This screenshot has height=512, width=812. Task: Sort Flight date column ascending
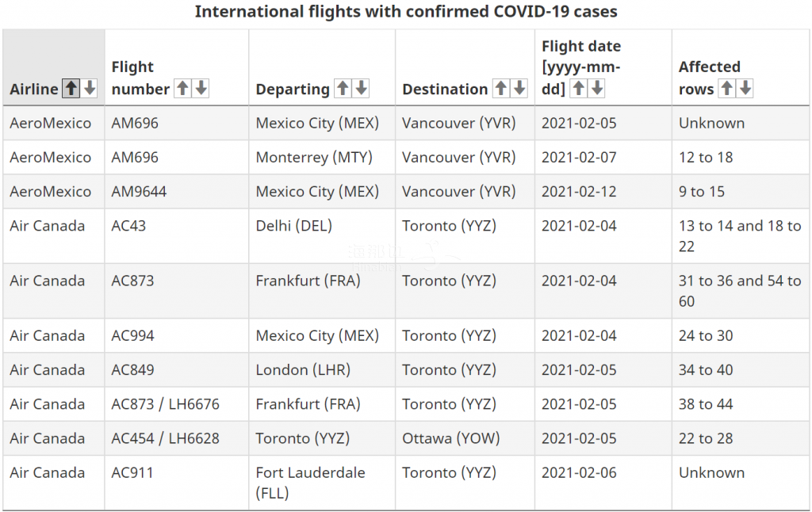pyautogui.click(x=578, y=89)
